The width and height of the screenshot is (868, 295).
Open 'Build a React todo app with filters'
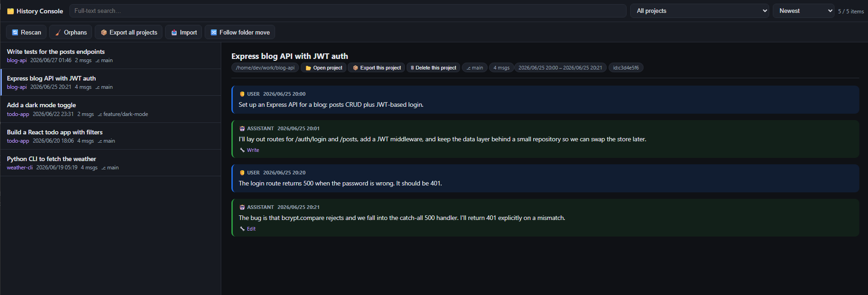(x=110, y=136)
